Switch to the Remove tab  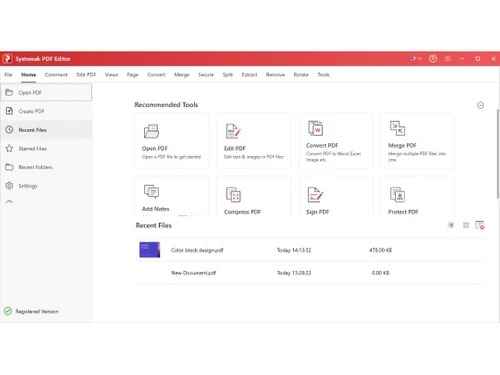tap(275, 75)
